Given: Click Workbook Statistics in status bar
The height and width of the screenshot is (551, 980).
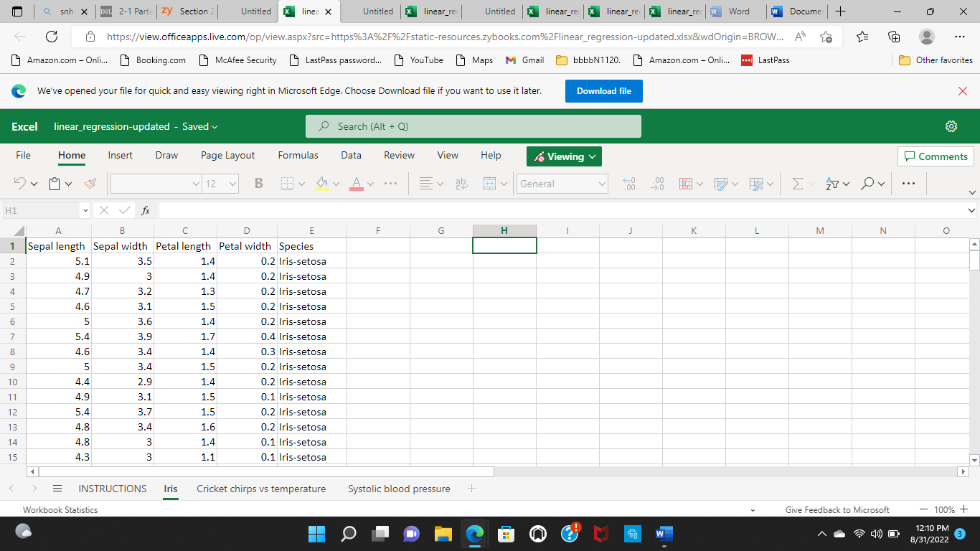Looking at the screenshot, I should (x=60, y=509).
